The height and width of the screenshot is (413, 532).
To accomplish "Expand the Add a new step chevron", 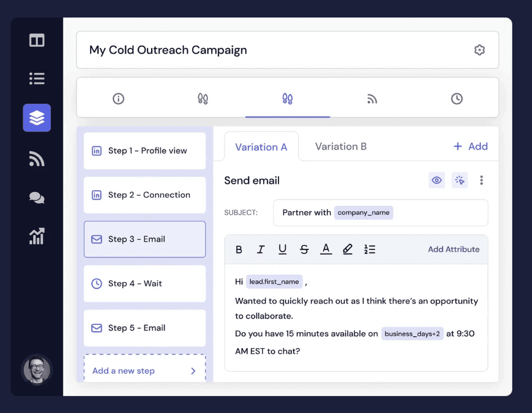I will coord(193,371).
